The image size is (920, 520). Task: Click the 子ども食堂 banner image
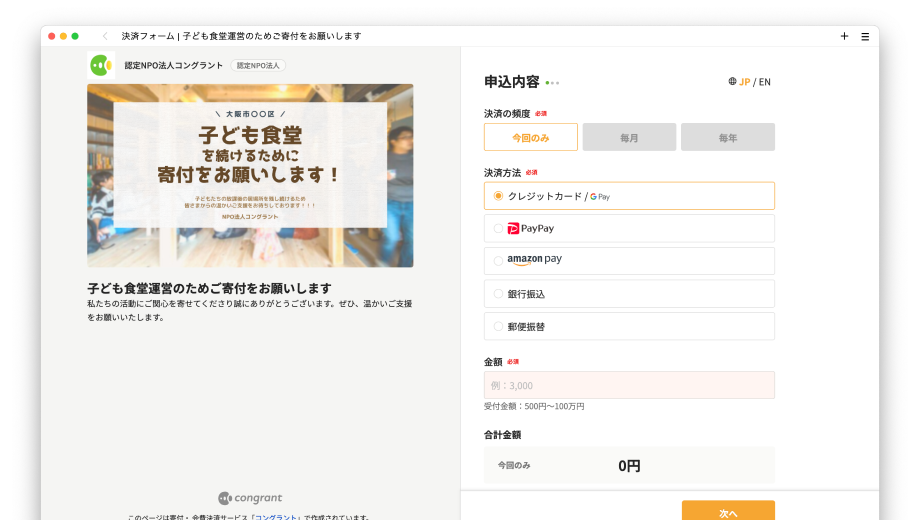click(250, 175)
